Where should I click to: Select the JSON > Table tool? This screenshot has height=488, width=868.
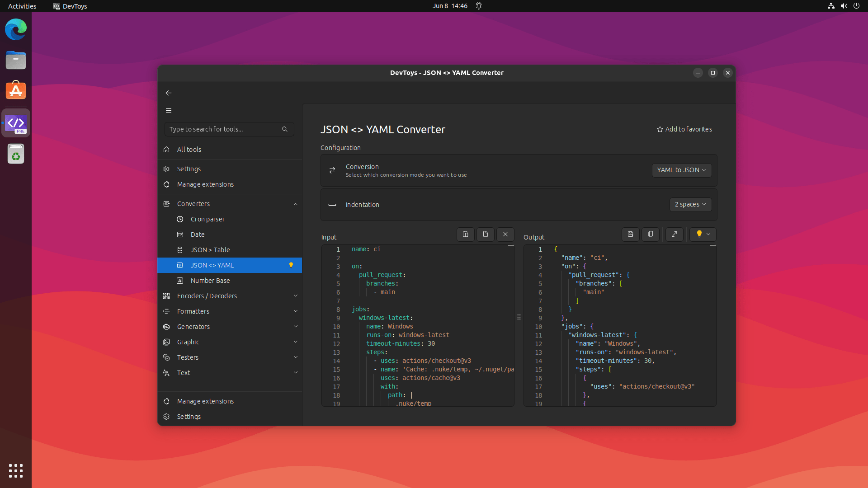(x=209, y=249)
